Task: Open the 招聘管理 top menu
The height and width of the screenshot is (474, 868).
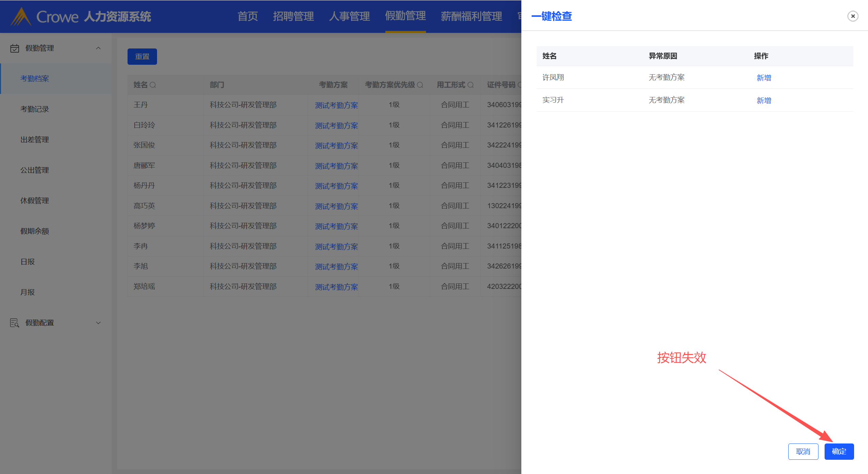Action: click(293, 16)
